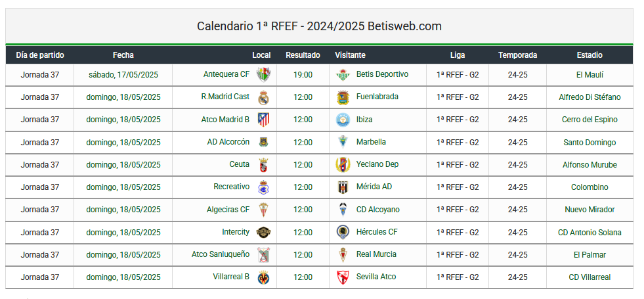The image size is (644, 299).
Task: Sort by the Estadio column header
Action: [x=590, y=55]
